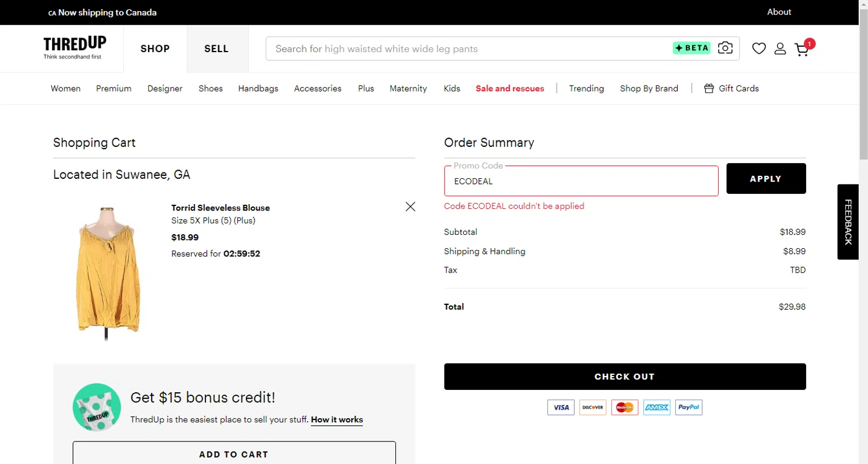Select the SHOP tab
Image resolution: width=868 pixels, height=464 pixels.
tap(155, 49)
